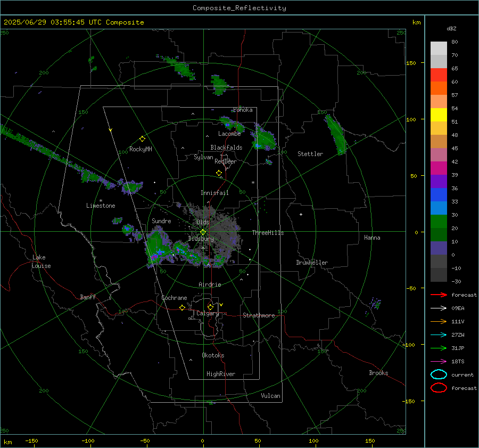The width and height of the screenshot is (479, 448).
Task: Click the Composite_Reflectivity title
Action: (x=240, y=8)
